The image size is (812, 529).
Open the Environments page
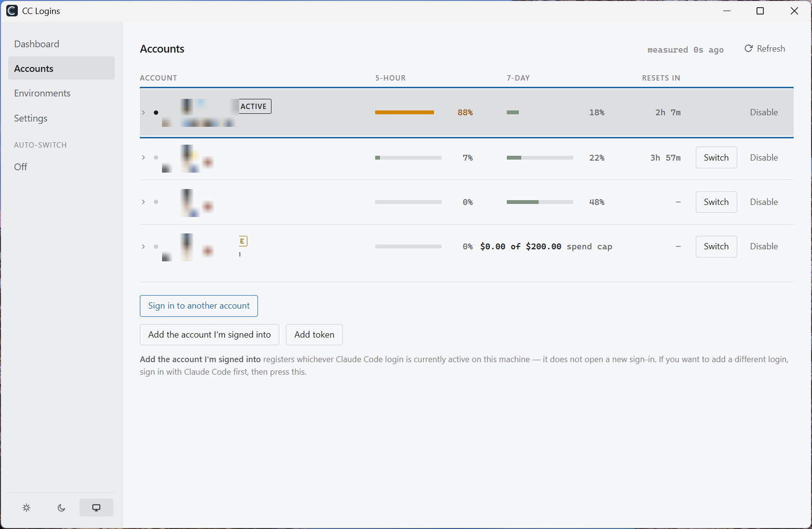point(61,93)
